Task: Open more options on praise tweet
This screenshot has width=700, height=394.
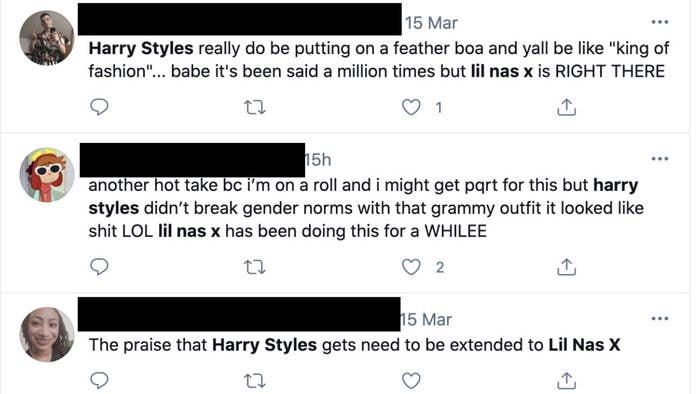Action: [660, 319]
